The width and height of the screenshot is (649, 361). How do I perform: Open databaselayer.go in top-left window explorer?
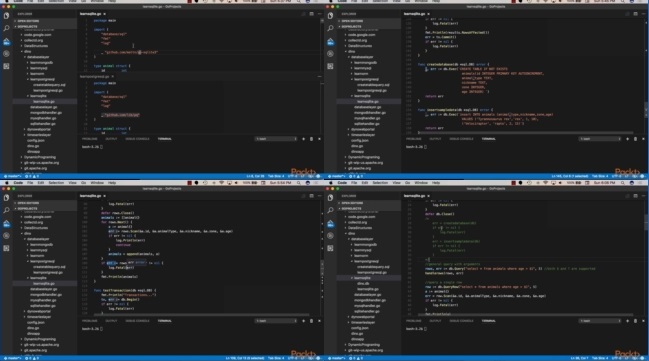tap(43, 107)
